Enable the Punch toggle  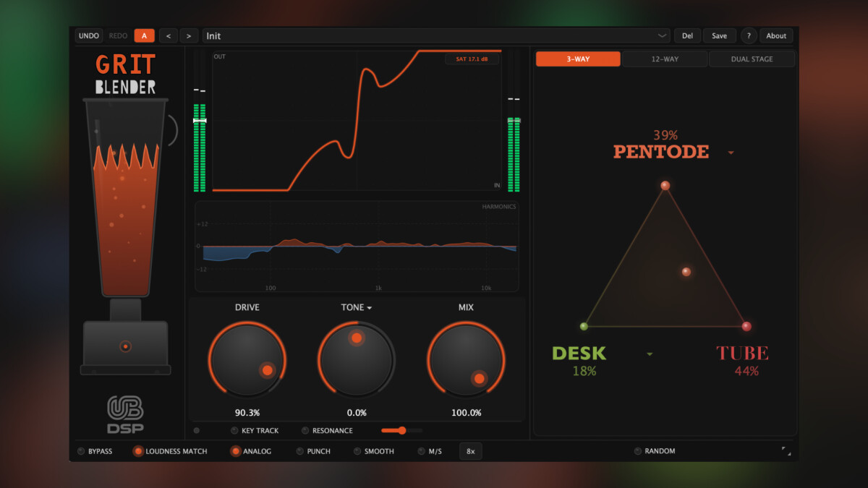click(x=300, y=451)
